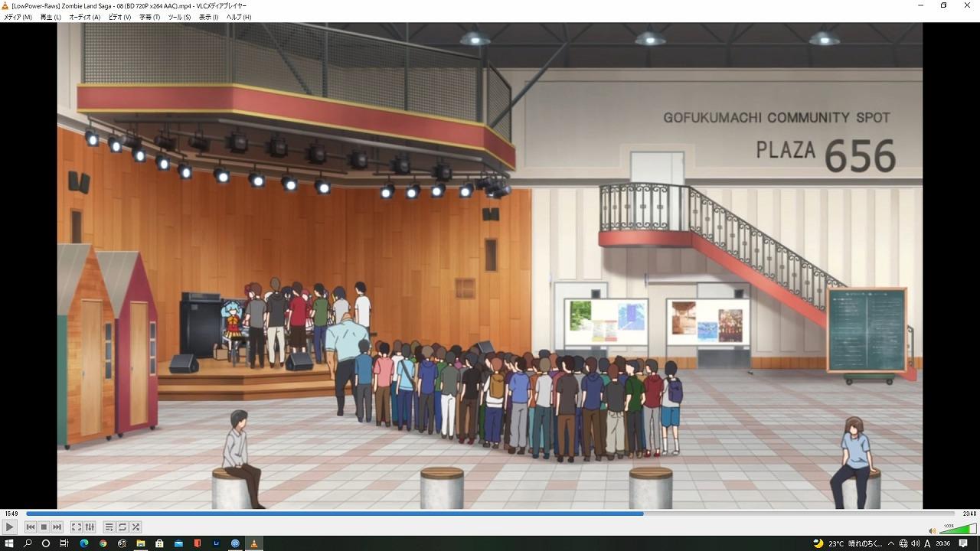Click the VLC cone icon in title bar
Image resolution: width=980 pixels, height=551 pixels.
point(6,5)
